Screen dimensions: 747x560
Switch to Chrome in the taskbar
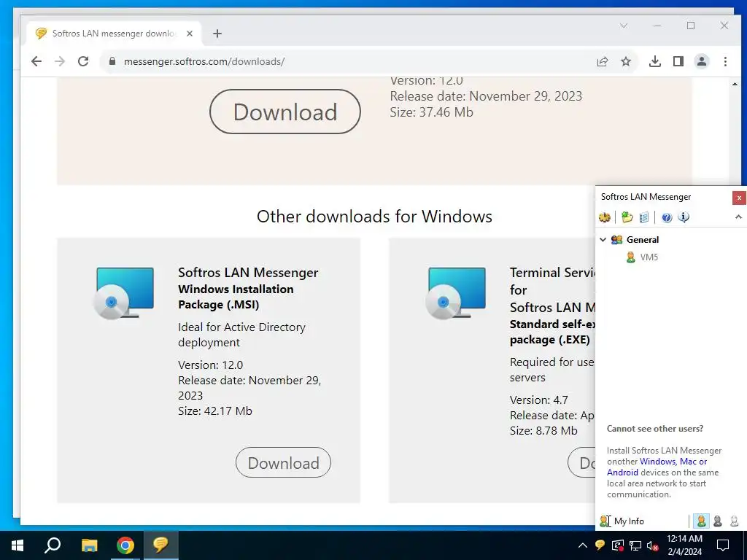[125, 545]
